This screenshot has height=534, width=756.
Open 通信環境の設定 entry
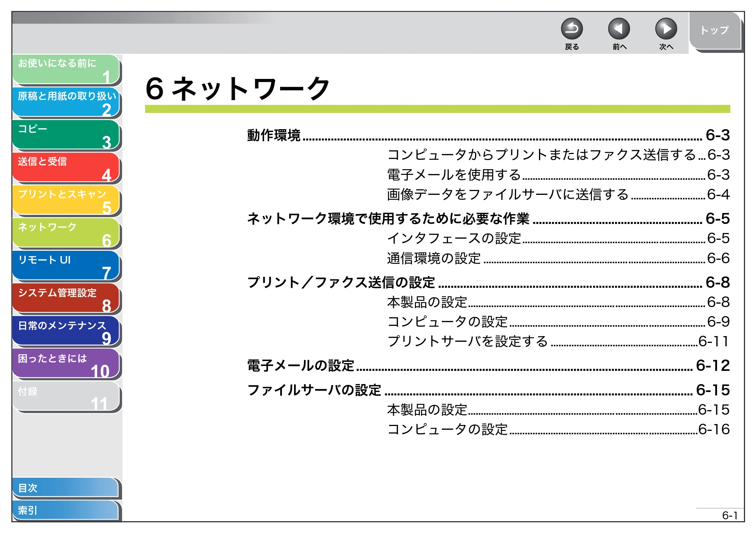tap(558, 258)
